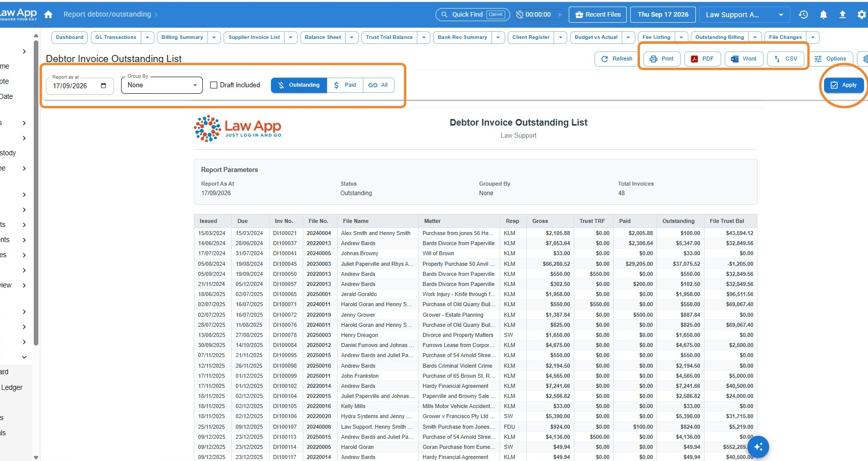
Task: Open the Billing Summary tab
Action: point(182,37)
